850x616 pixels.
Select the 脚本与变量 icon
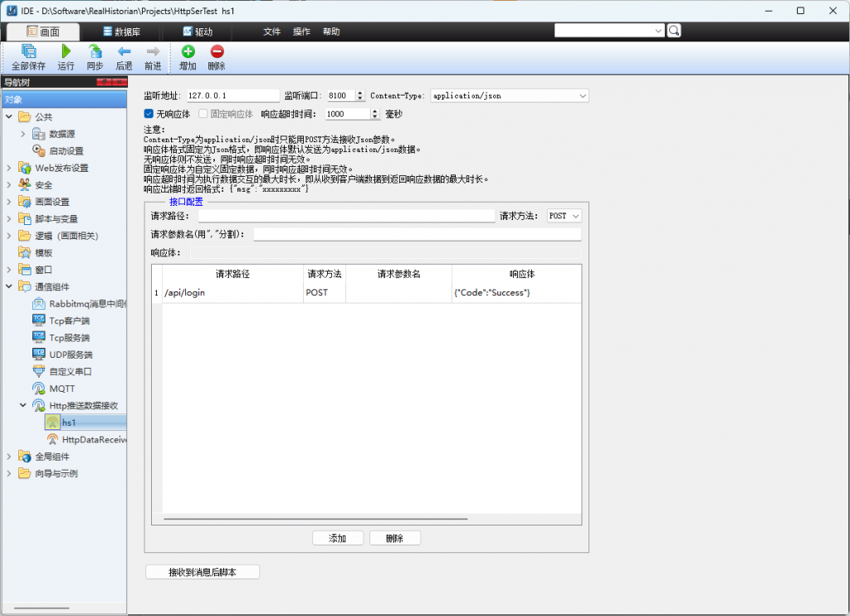click(24, 219)
